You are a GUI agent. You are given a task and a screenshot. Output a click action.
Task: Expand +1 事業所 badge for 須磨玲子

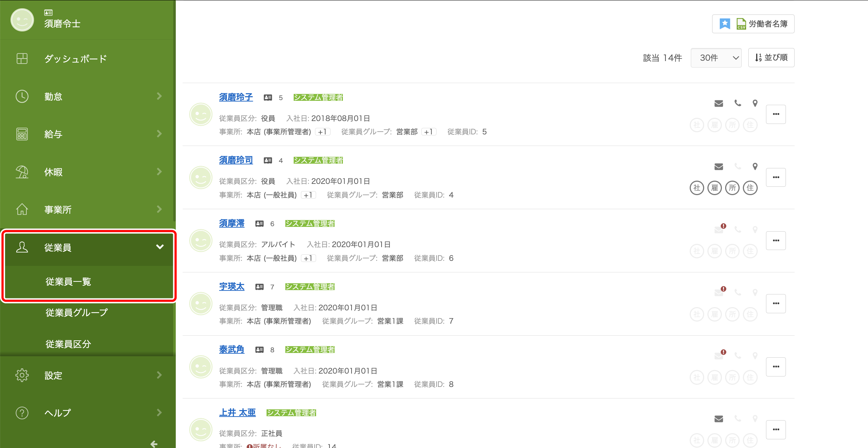(322, 132)
